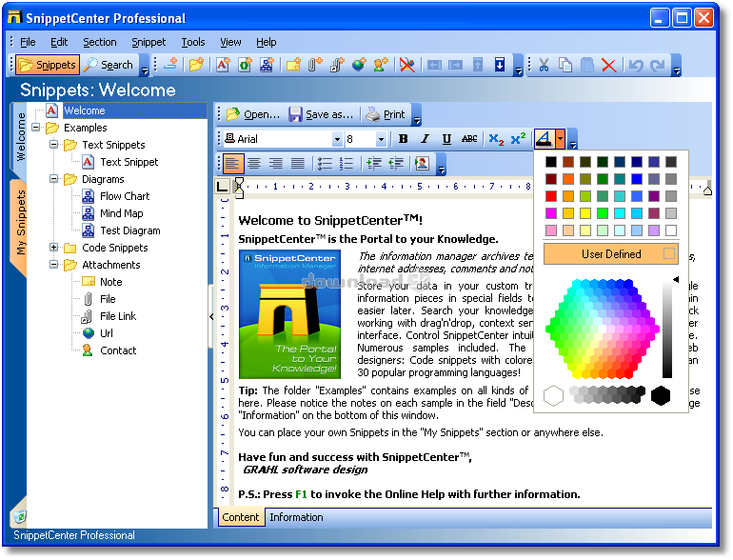Click the User Defined color button
733x560 pixels.
(x=610, y=254)
